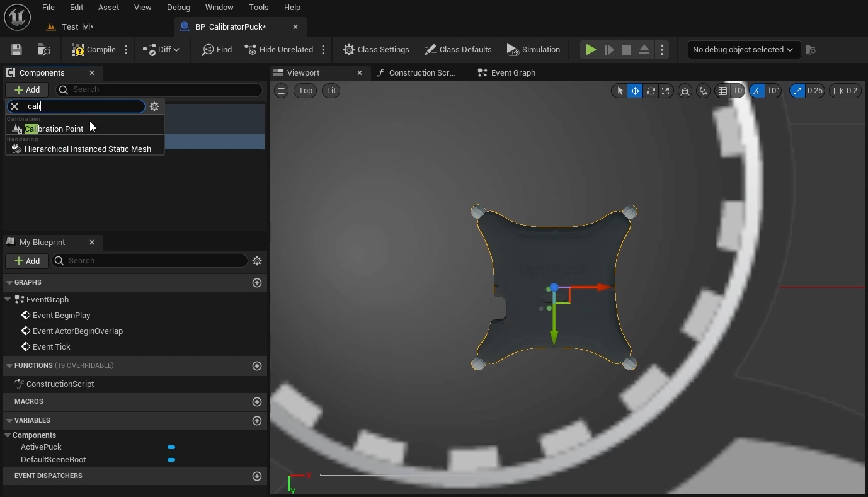Image resolution: width=868 pixels, height=497 pixels.
Task: Toggle rotation snapping angle icon
Action: click(x=758, y=91)
